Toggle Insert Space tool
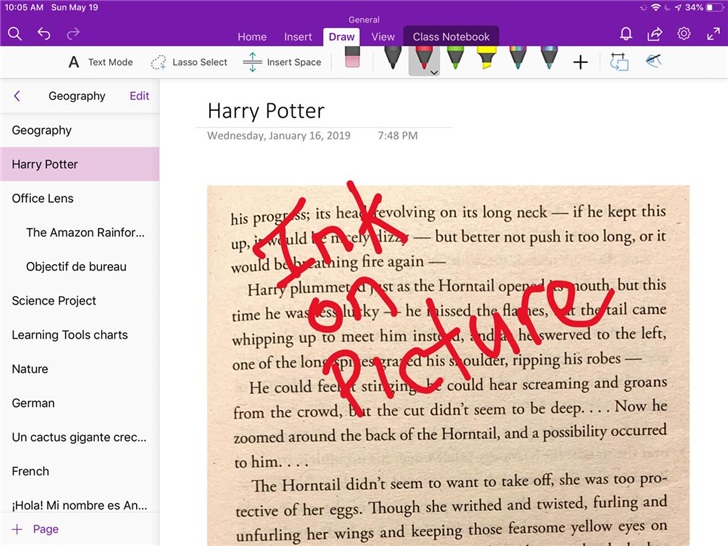The height and width of the screenshot is (546, 728). click(x=282, y=62)
